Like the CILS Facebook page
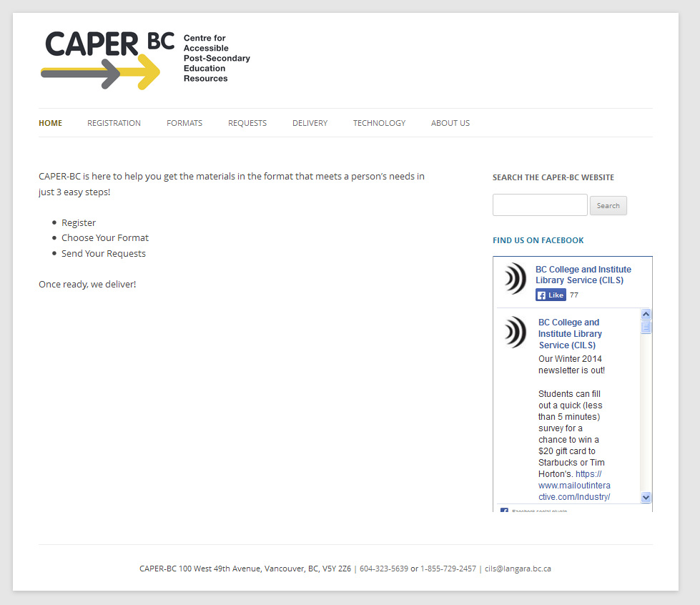This screenshot has height=605, width=700. pos(551,295)
